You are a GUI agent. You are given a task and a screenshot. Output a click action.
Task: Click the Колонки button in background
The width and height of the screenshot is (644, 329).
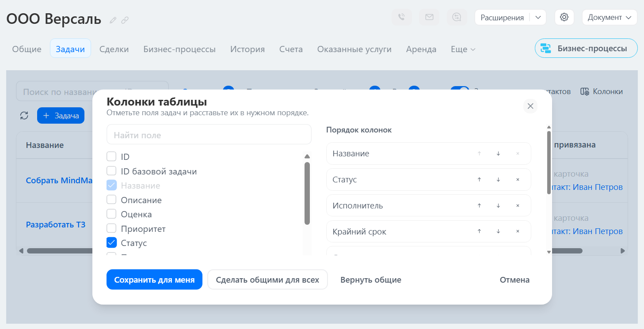tap(602, 91)
